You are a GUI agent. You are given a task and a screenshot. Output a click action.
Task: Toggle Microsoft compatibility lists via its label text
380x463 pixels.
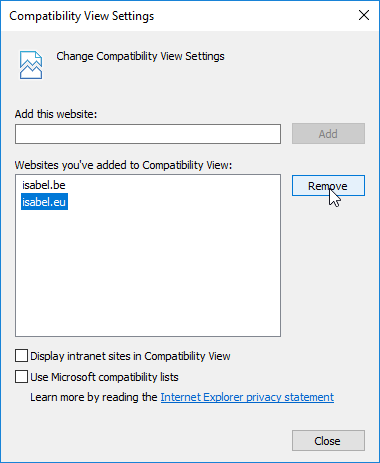click(104, 377)
